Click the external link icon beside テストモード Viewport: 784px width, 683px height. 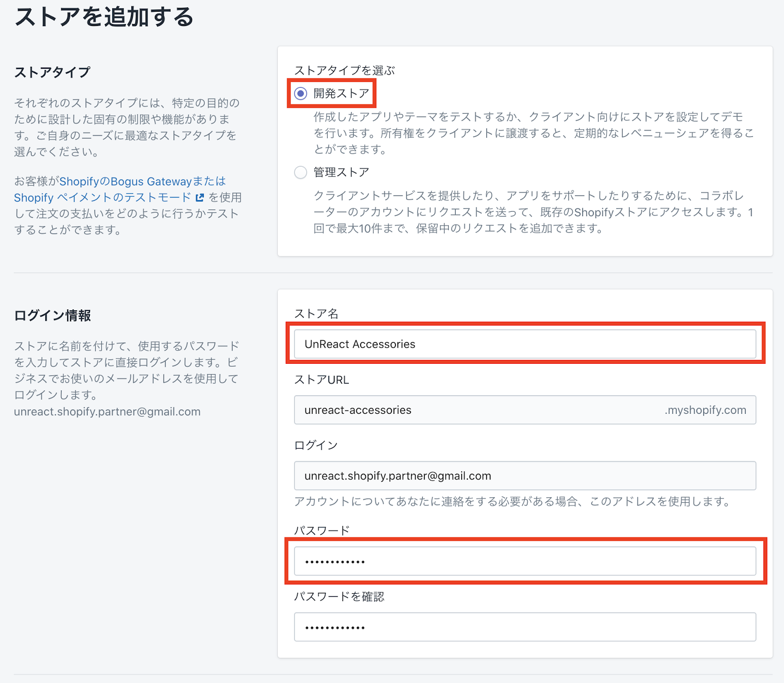pyautogui.click(x=199, y=198)
